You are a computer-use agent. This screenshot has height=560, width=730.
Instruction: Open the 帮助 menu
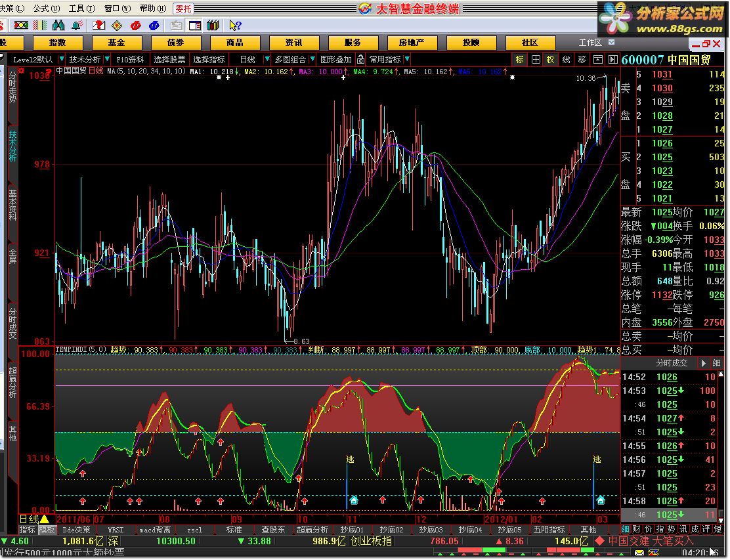tap(153, 9)
